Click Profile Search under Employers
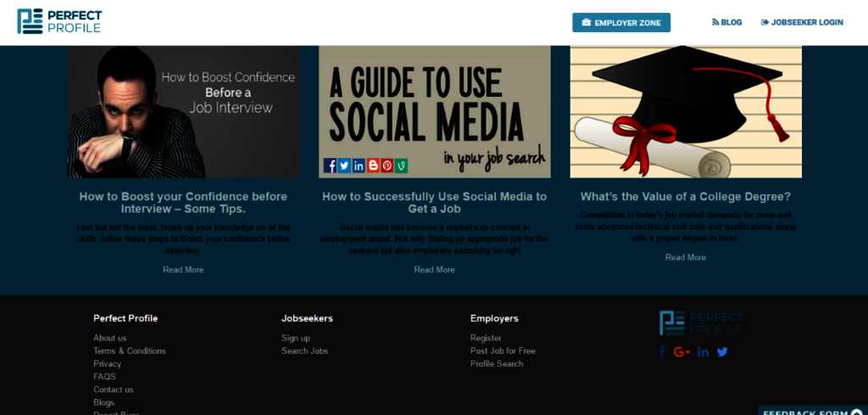The image size is (868, 415). [x=497, y=364]
